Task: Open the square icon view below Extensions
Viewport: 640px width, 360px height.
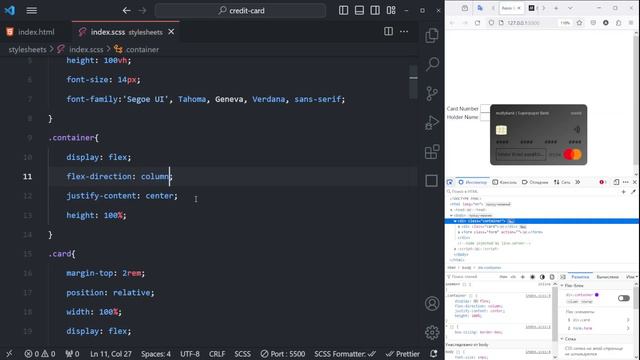Action: [431, 181]
